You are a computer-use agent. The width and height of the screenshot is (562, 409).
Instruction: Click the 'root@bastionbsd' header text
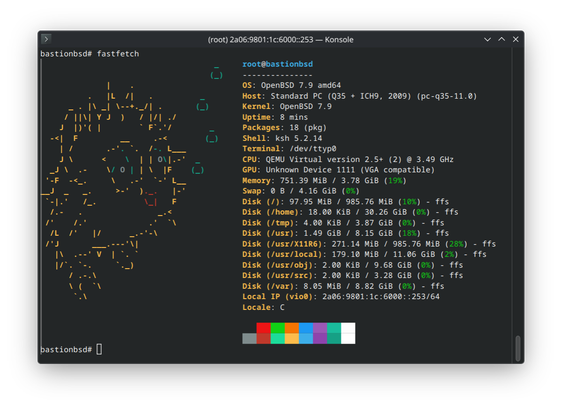coord(277,64)
